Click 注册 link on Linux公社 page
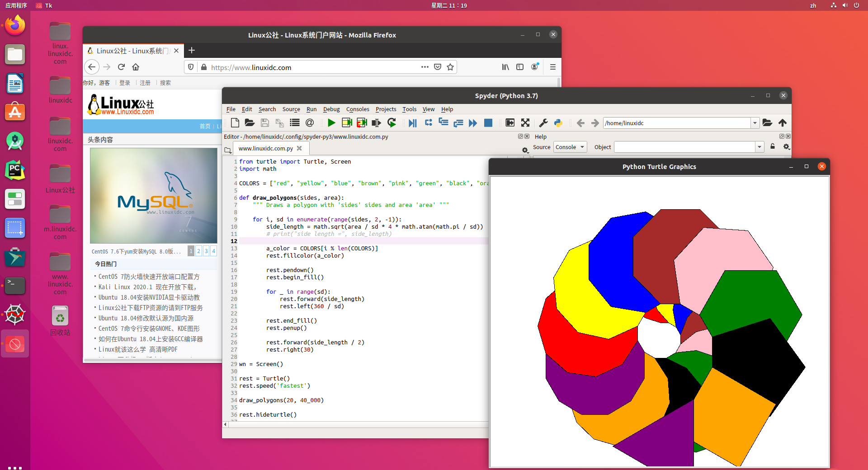Screen dimensions: 868x470 click(x=145, y=83)
